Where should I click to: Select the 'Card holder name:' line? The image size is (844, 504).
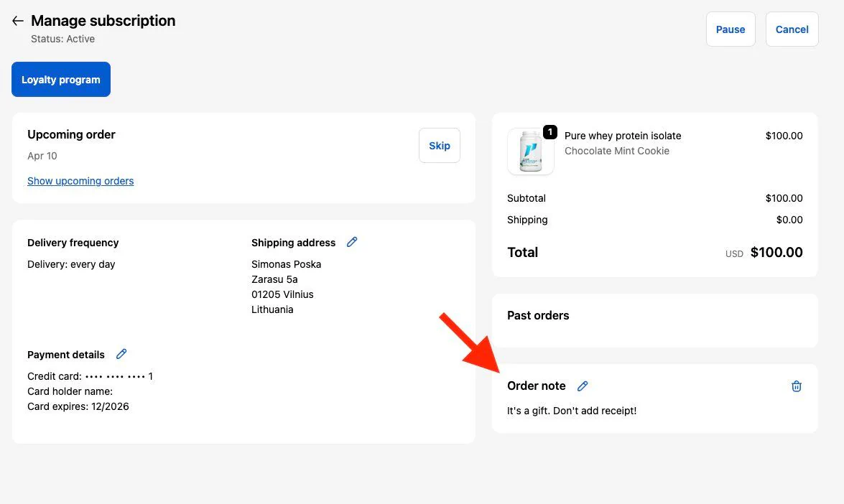click(70, 391)
